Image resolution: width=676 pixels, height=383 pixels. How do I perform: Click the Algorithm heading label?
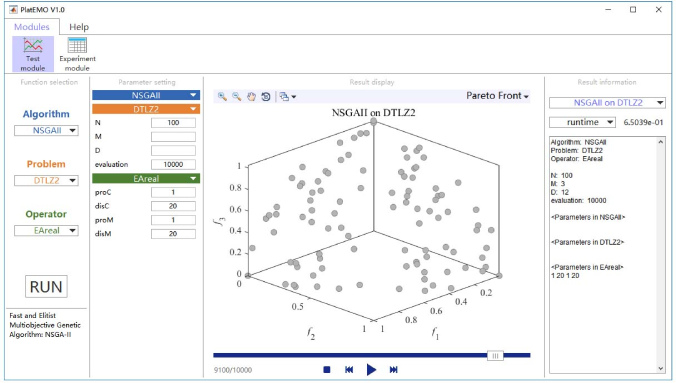(46, 114)
